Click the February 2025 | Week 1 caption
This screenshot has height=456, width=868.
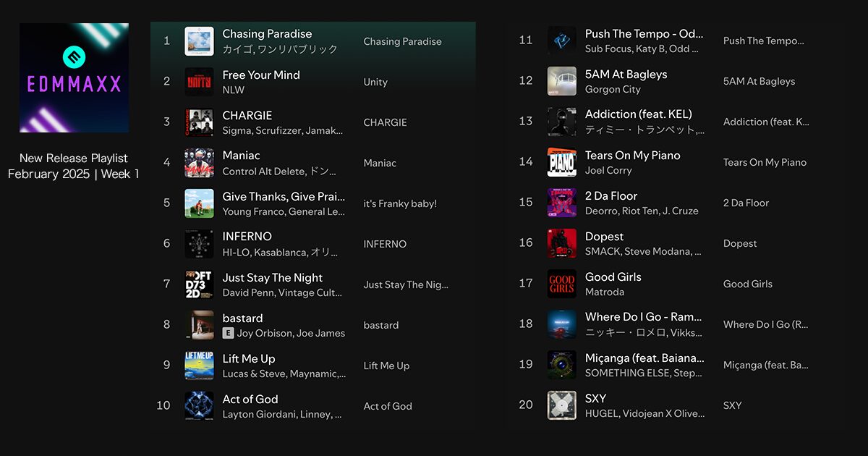74,174
